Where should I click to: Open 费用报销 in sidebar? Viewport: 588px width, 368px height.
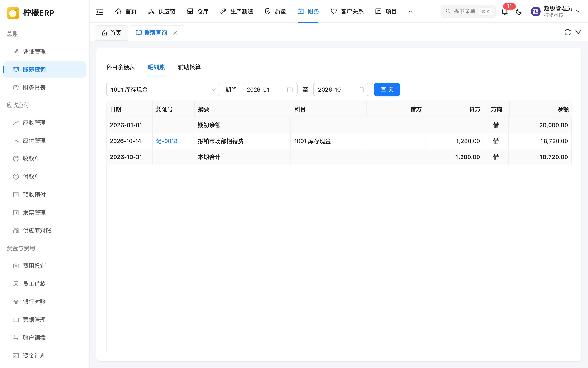click(45, 266)
